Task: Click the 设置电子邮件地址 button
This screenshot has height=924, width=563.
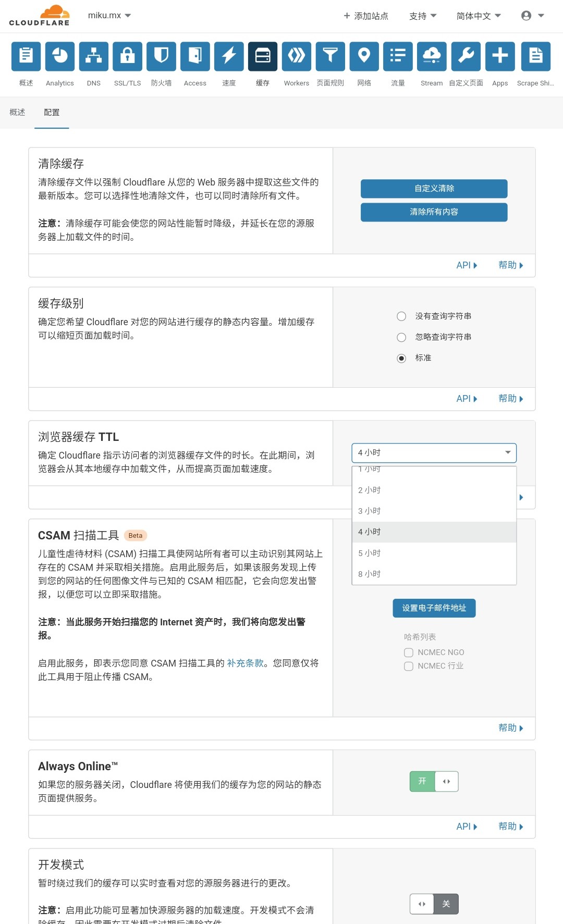Action: [434, 608]
